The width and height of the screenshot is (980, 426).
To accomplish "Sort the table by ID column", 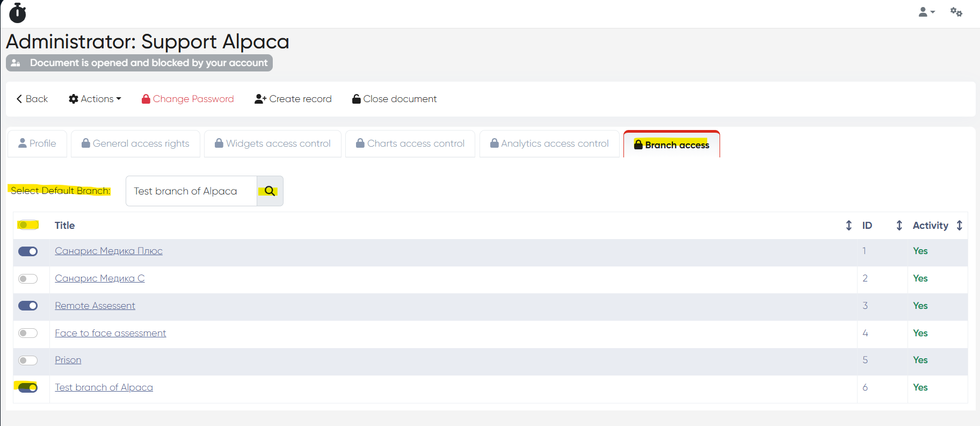I will (899, 226).
